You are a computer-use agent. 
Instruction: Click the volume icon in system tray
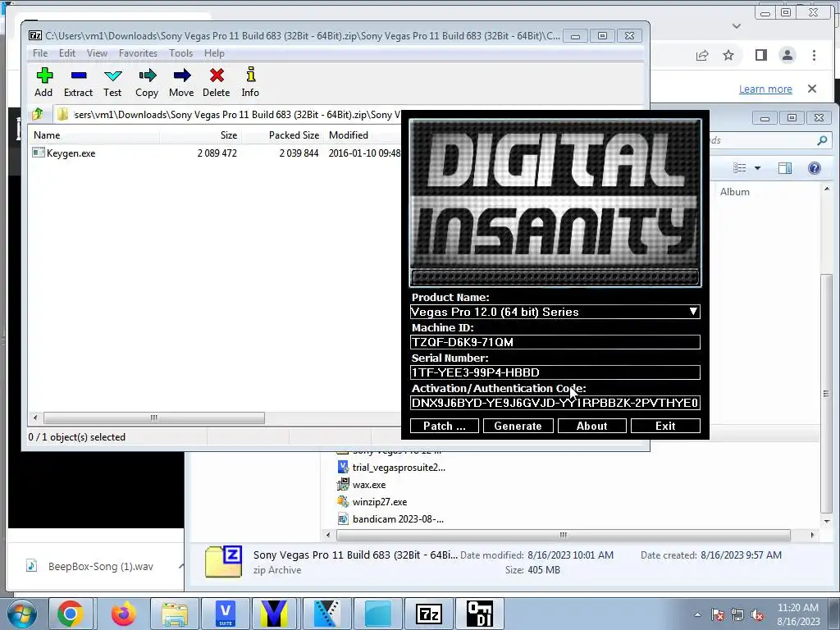coord(757,615)
